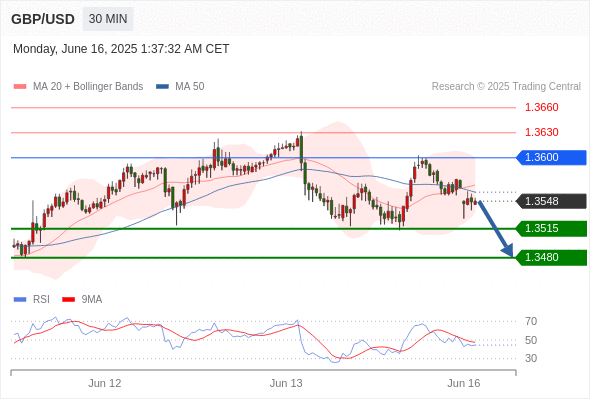The image size is (590, 400).
Task: Click the GBP/USD pair title
Action: coord(43,19)
